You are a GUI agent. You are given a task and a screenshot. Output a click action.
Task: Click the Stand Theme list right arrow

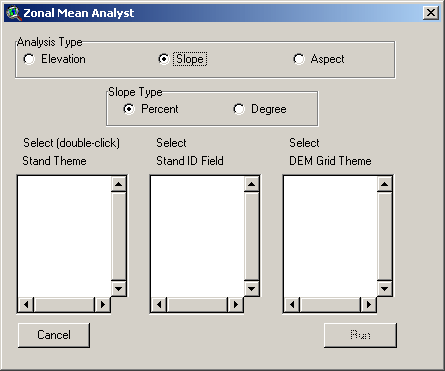(103, 304)
